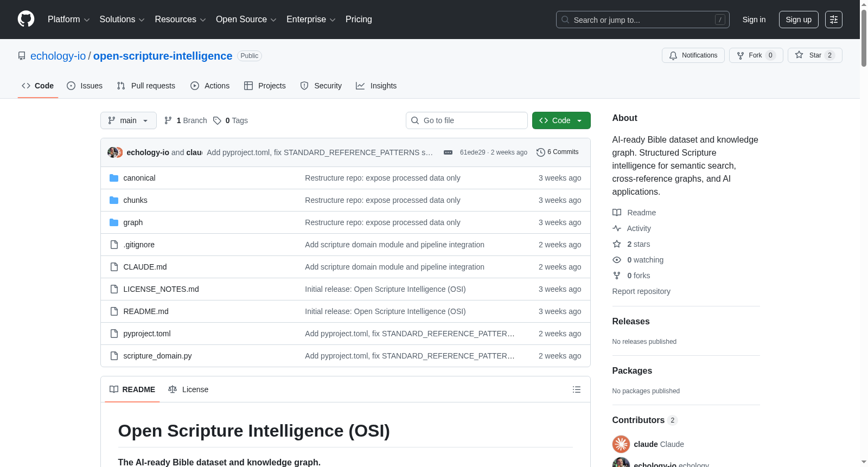Click the pulse icon next to Activity

[x=617, y=228]
